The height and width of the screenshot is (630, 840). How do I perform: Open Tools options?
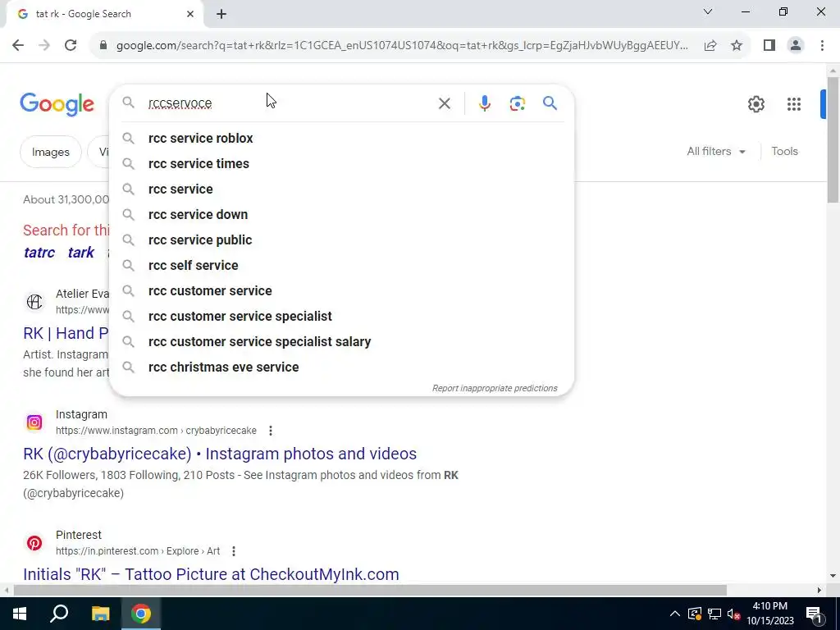[784, 152]
